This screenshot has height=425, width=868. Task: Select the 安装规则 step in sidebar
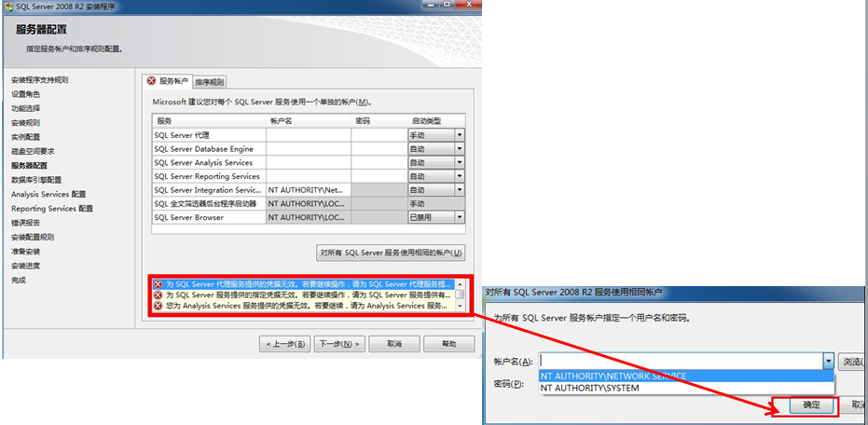pos(25,123)
